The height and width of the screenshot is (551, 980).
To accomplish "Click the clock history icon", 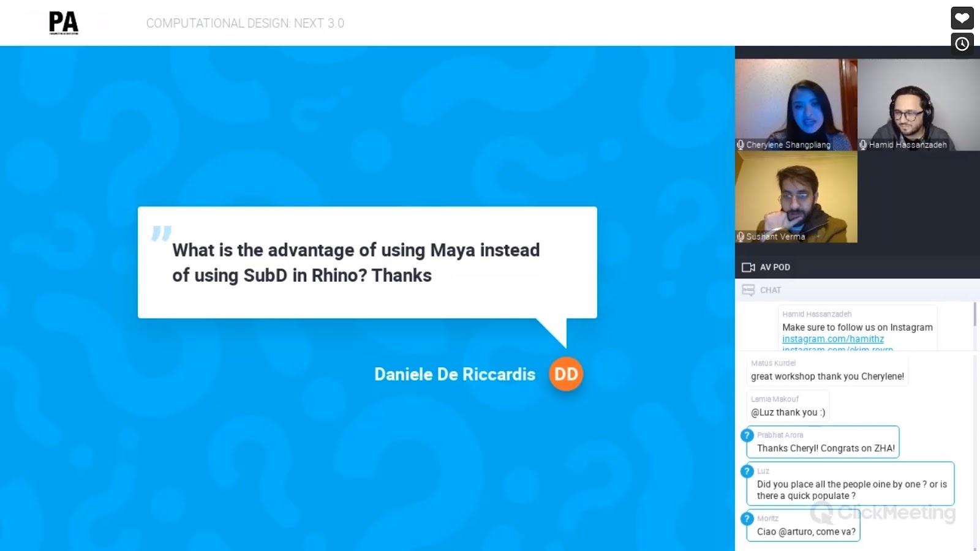I will (962, 44).
